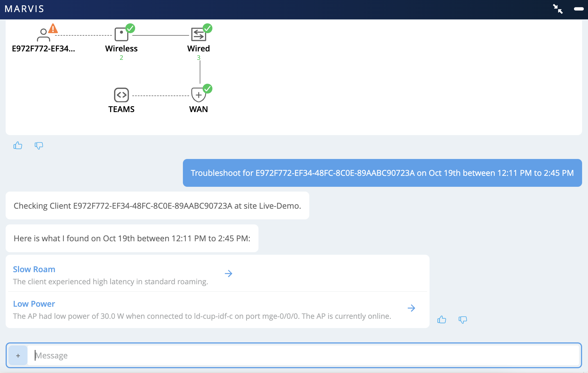Screen dimensions: 588x373
Task: Shrink the Marvis chat window
Action: pyautogui.click(x=558, y=9)
